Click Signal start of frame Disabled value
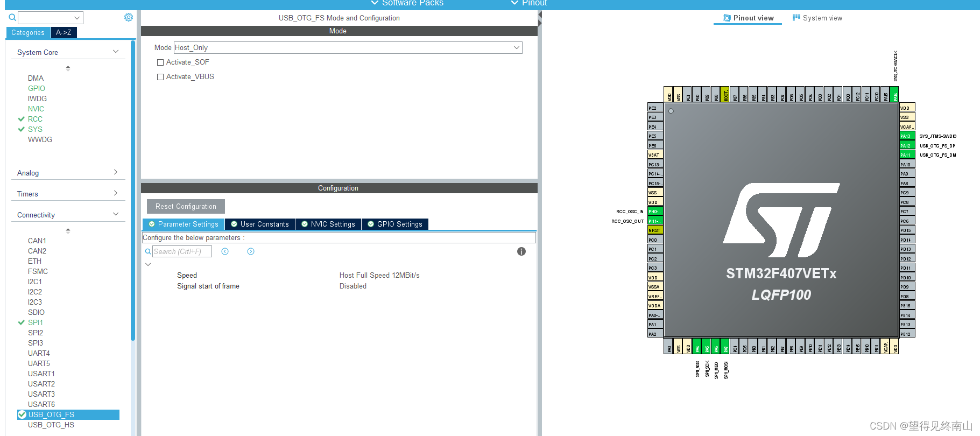Image resolution: width=980 pixels, height=436 pixels. 353,286
